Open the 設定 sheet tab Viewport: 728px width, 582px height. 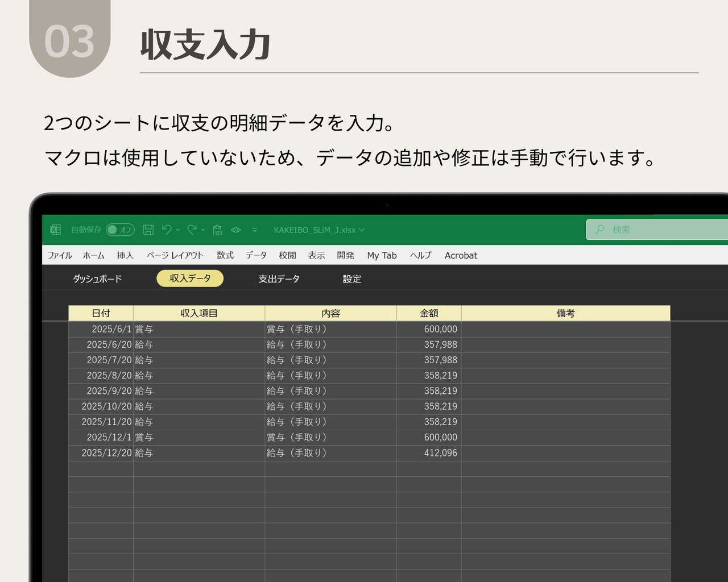point(352,278)
